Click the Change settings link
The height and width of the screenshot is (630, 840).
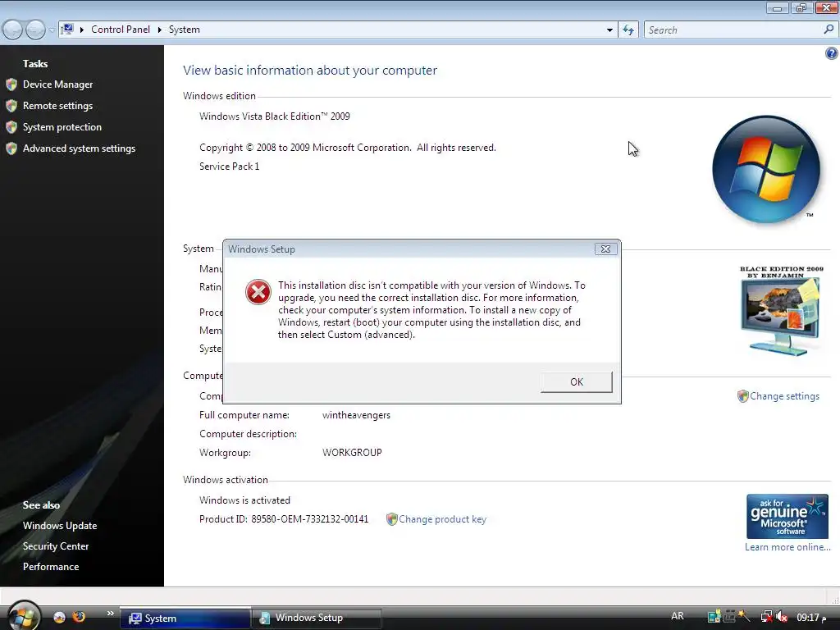(x=784, y=396)
